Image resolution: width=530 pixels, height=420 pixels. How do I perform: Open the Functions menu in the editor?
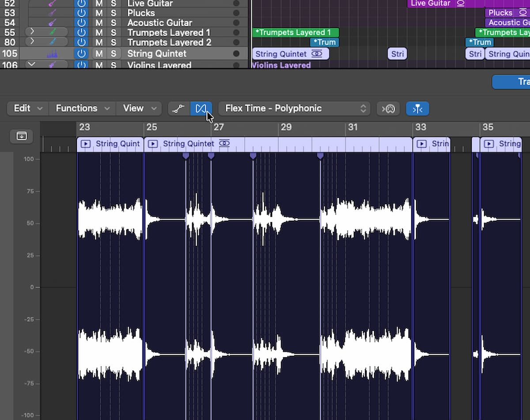(82, 109)
